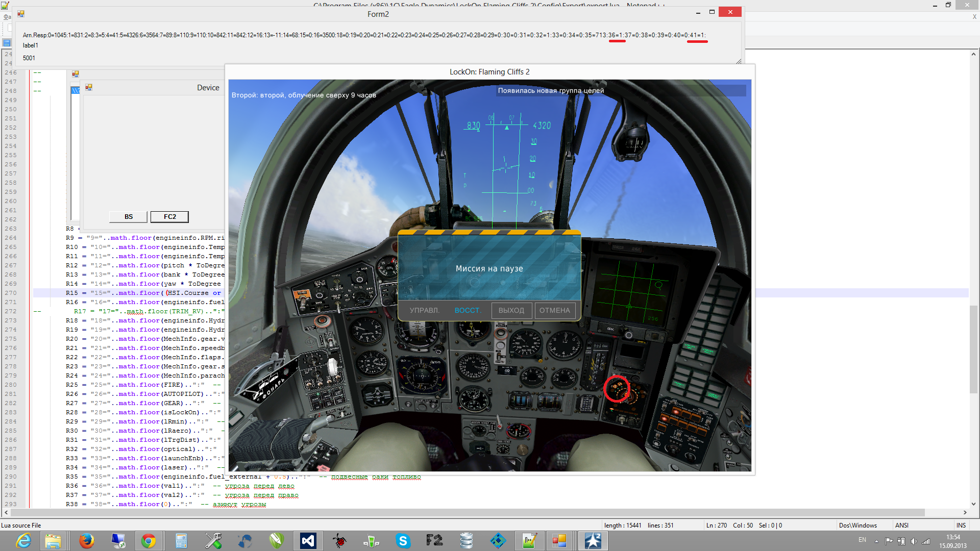This screenshot has width=980, height=551.
Task: Click the F2 application taskbar icon
Action: click(x=434, y=541)
